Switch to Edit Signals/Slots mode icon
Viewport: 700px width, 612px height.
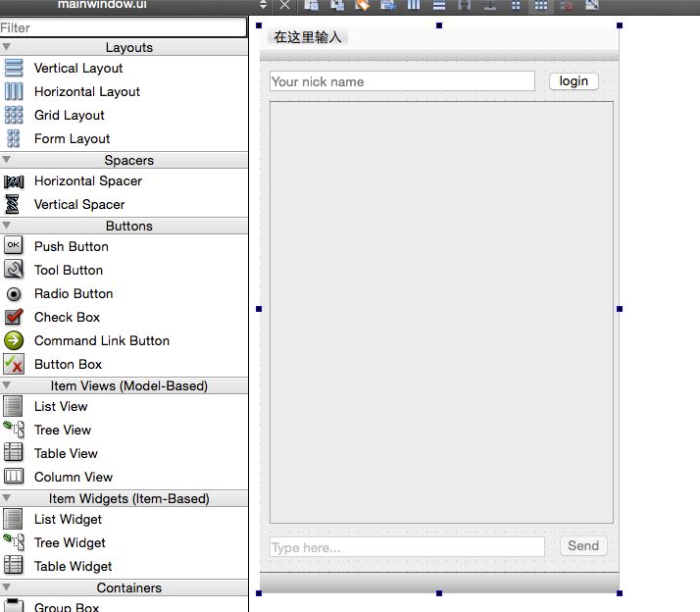click(337, 5)
